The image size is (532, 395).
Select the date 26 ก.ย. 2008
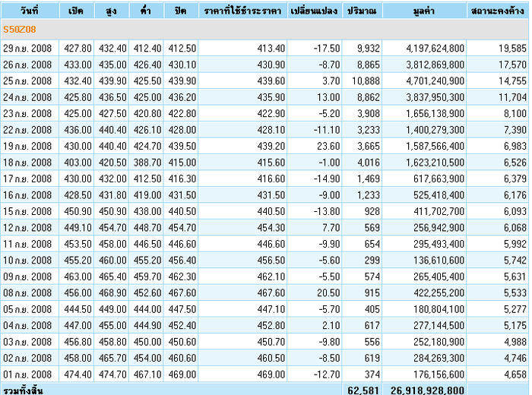pos(27,65)
